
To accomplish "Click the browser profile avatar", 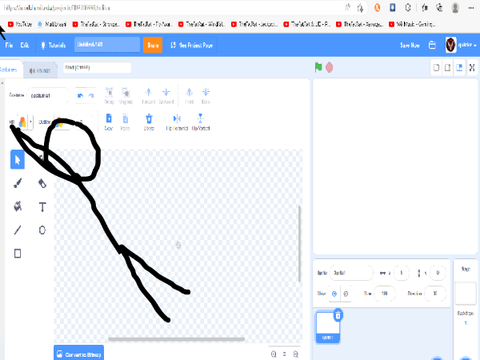I will pos(455,8).
